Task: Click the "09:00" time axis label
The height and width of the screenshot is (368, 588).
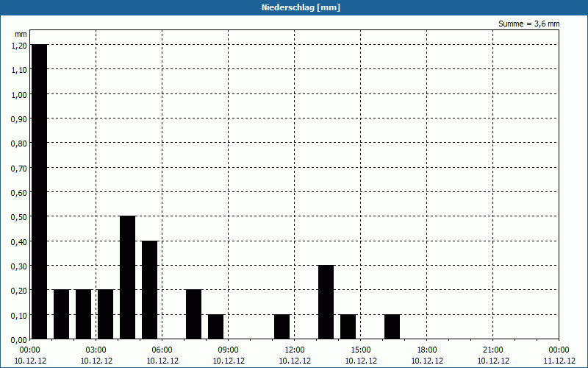Action: (229, 350)
